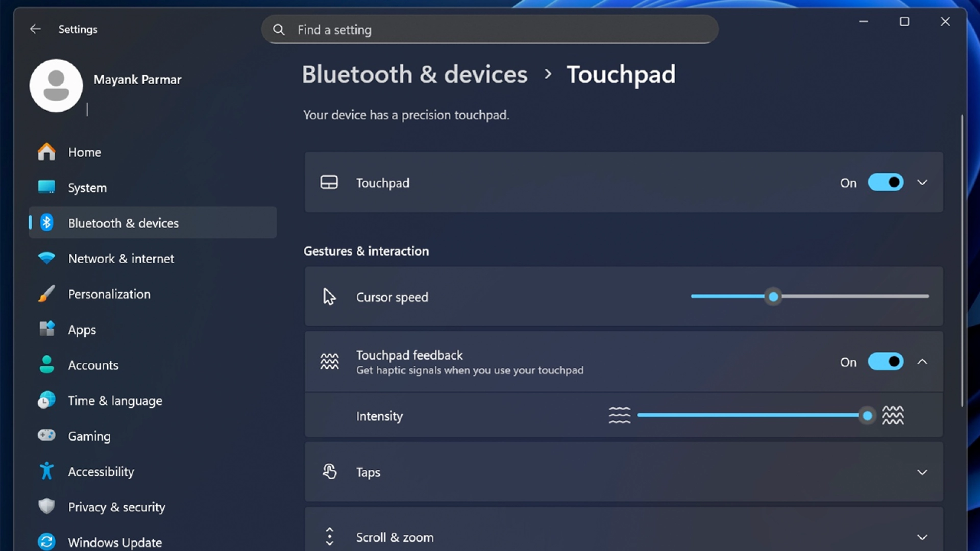
Task: Click the Bluetooth & devices breadcrumb link
Action: point(414,74)
